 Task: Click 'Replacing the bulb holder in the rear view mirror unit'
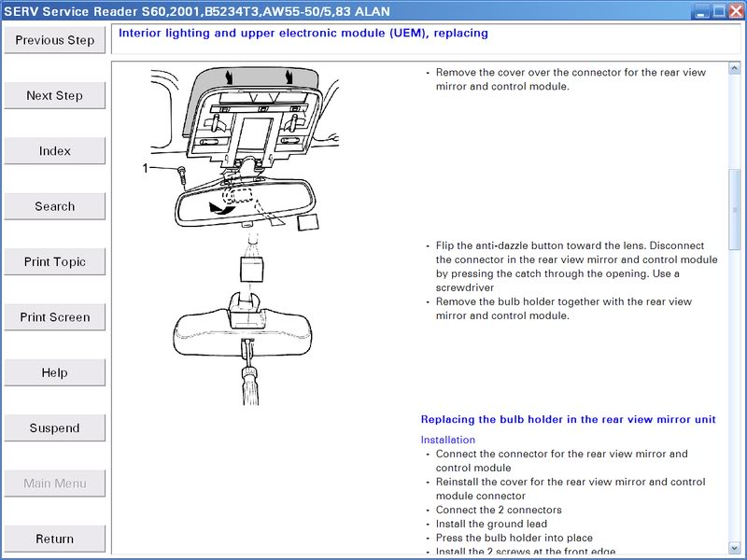pyautogui.click(x=568, y=419)
